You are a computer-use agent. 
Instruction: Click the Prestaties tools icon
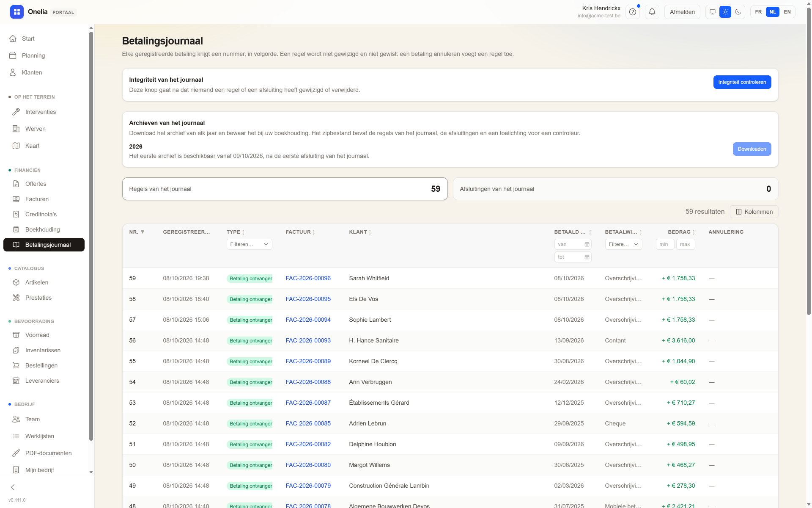click(x=16, y=298)
